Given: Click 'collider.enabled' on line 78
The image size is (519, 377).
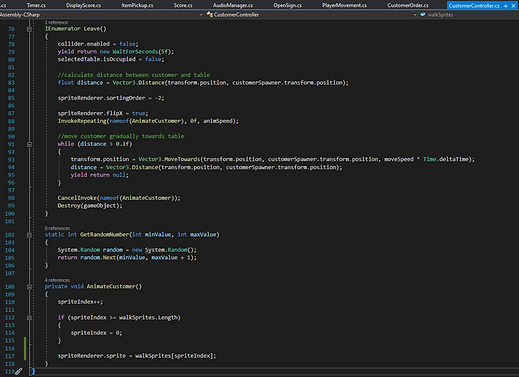Looking at the screenshot, I should pyautogui.click(x=84, y=44).
